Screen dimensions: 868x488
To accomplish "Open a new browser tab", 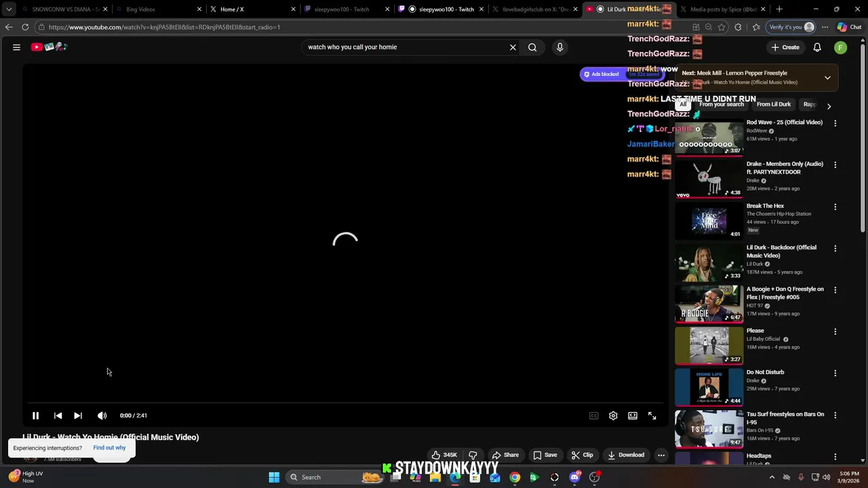I will [779, 9].
